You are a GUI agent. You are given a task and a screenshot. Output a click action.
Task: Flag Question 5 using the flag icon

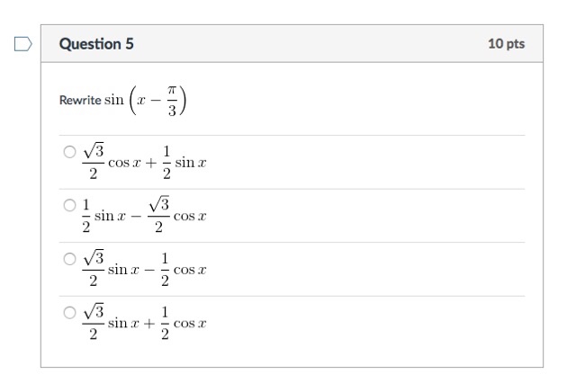[23, 44]
